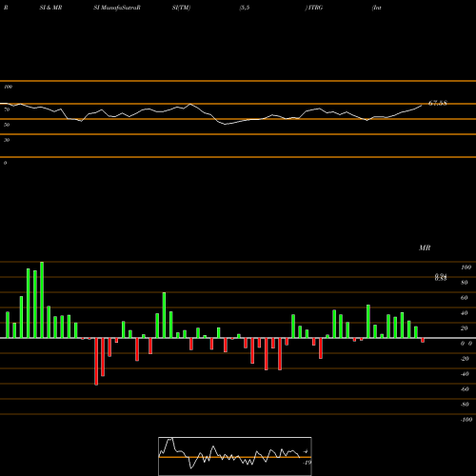
Task: Click the MR axis label 60
Action: [465, 298]
